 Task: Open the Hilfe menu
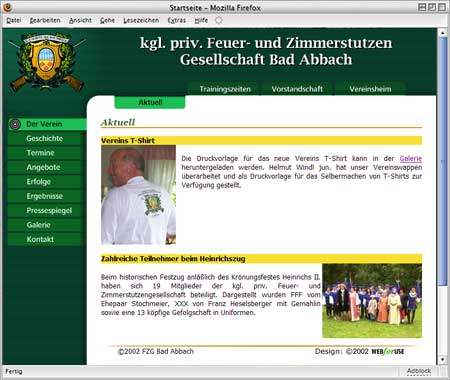click(x=201, y=20)
